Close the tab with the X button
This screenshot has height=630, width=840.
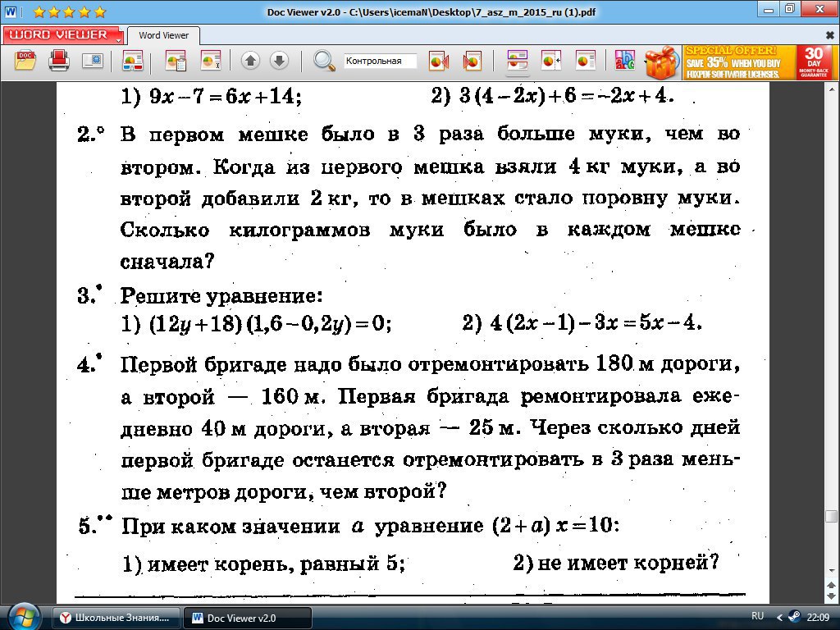click(x=829, y=35)
